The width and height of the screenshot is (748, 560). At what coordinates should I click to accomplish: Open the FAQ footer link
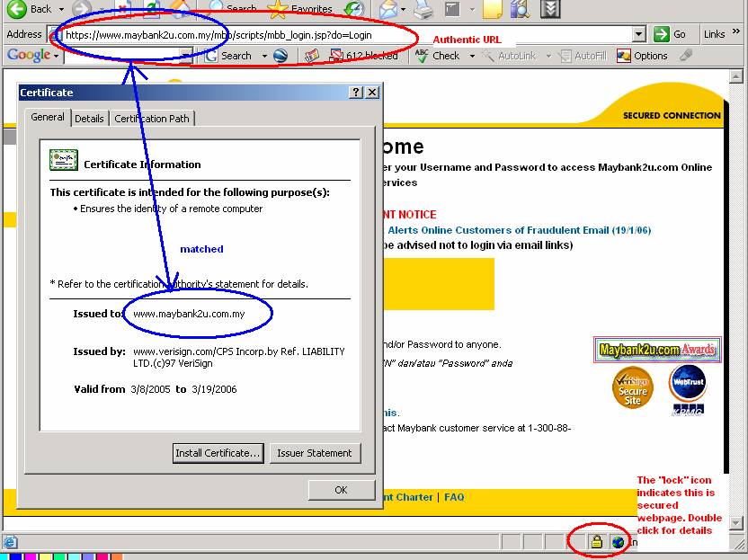[x=454, y=497]
